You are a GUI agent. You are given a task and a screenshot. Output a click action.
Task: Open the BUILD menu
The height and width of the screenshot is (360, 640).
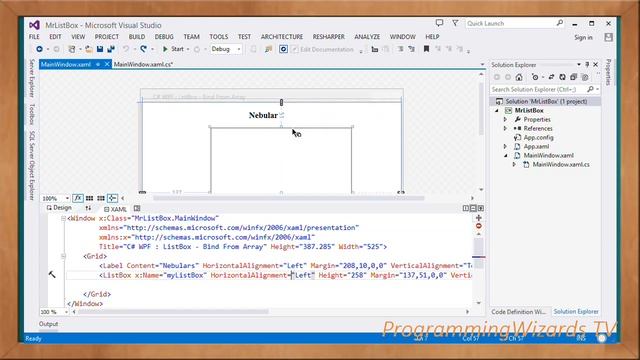tap(137, 37)
